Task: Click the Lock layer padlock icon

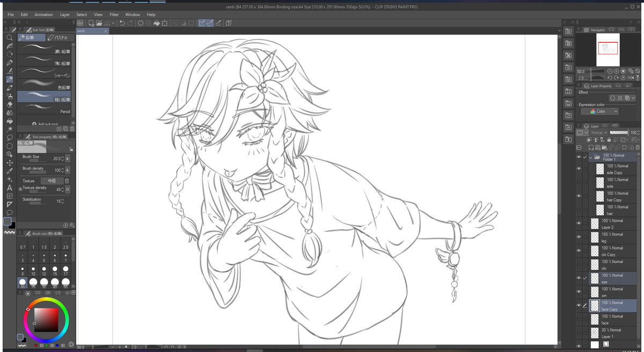Action: coord(610,140)
